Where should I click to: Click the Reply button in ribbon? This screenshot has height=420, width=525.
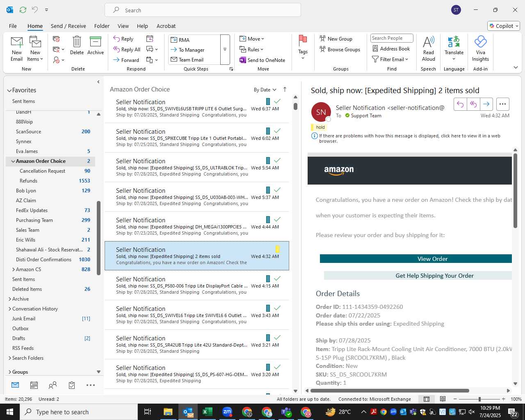coord(123,39)
